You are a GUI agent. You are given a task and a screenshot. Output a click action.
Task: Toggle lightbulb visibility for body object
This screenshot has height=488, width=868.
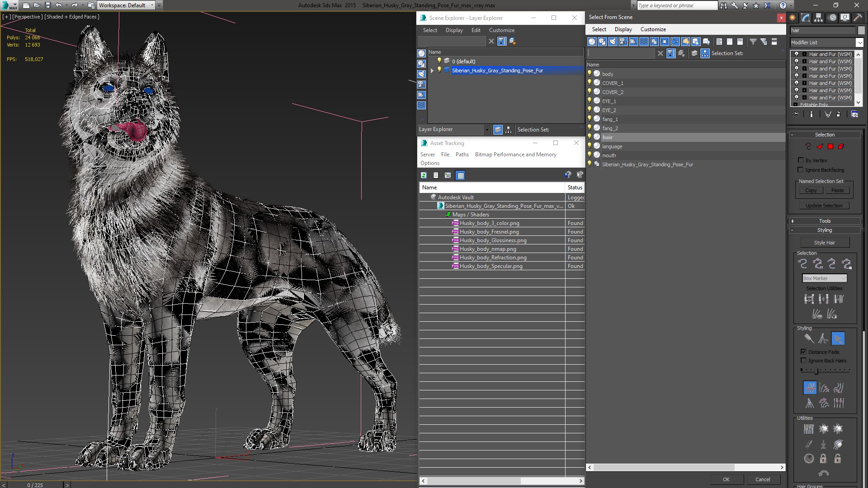[590, 74]
